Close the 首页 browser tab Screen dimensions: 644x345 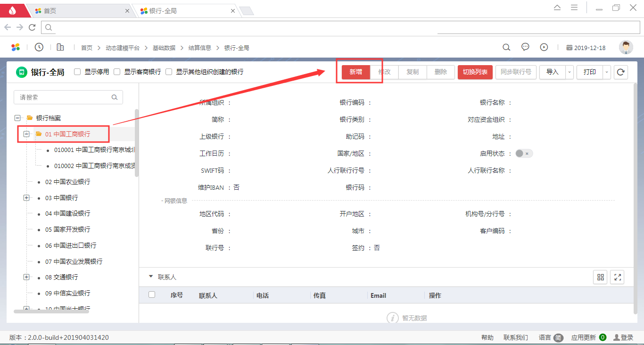coord(127,10)
